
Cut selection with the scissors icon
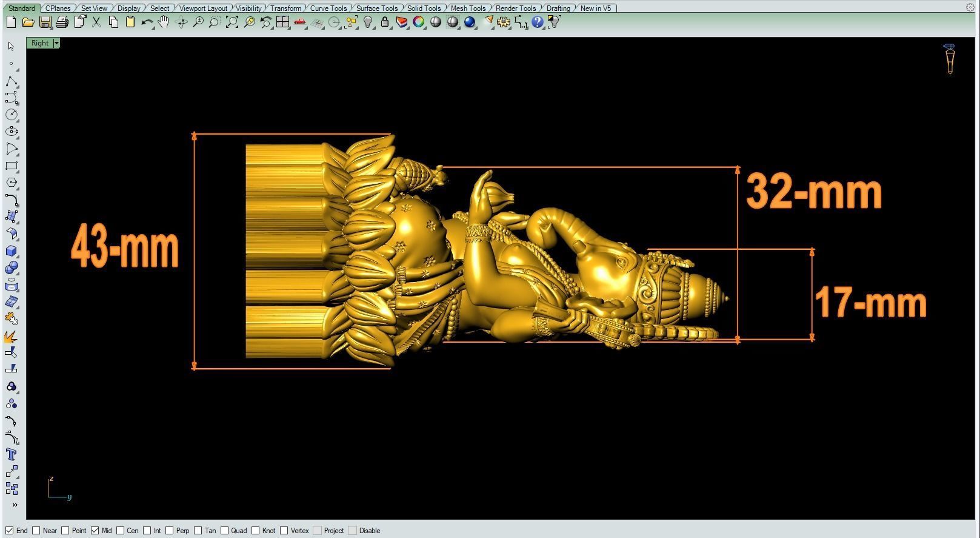pos(96,22)
